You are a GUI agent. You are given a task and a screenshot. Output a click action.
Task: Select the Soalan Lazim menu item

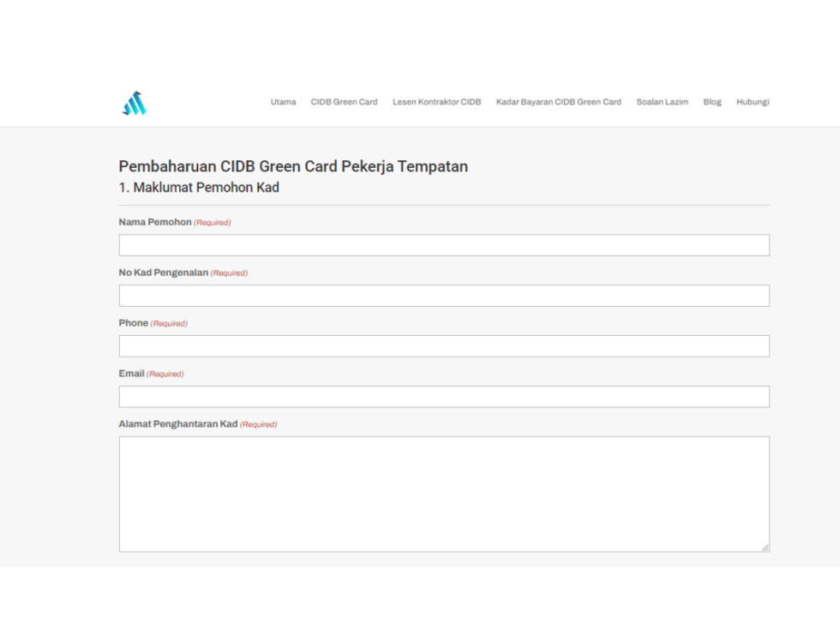(x=662, y=102)
